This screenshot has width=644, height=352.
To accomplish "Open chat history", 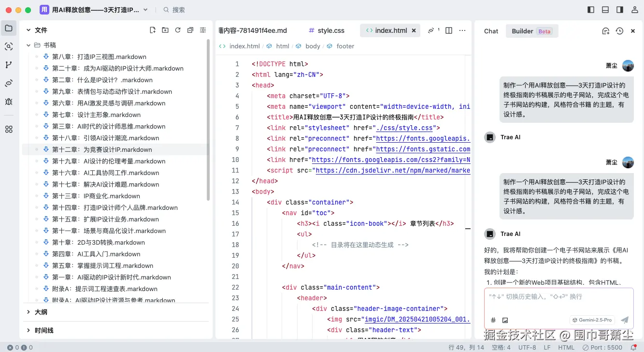I will 619,31.
